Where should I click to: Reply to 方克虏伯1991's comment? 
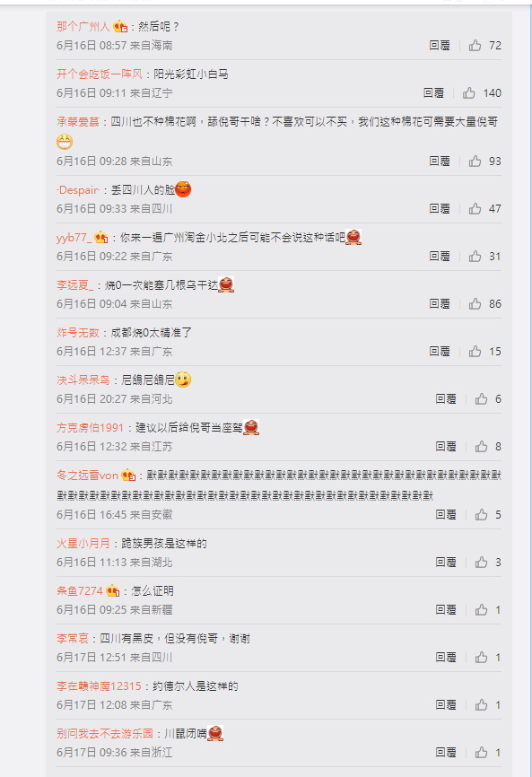445,447
